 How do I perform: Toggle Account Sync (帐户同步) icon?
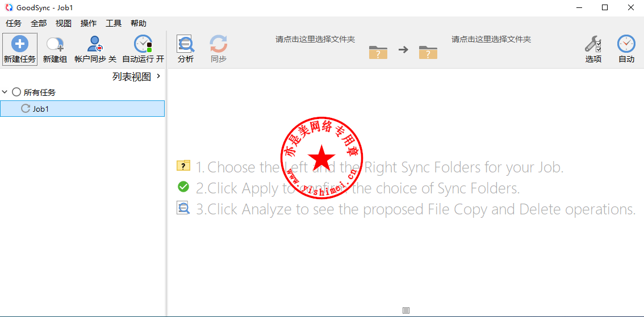point(95,44)
